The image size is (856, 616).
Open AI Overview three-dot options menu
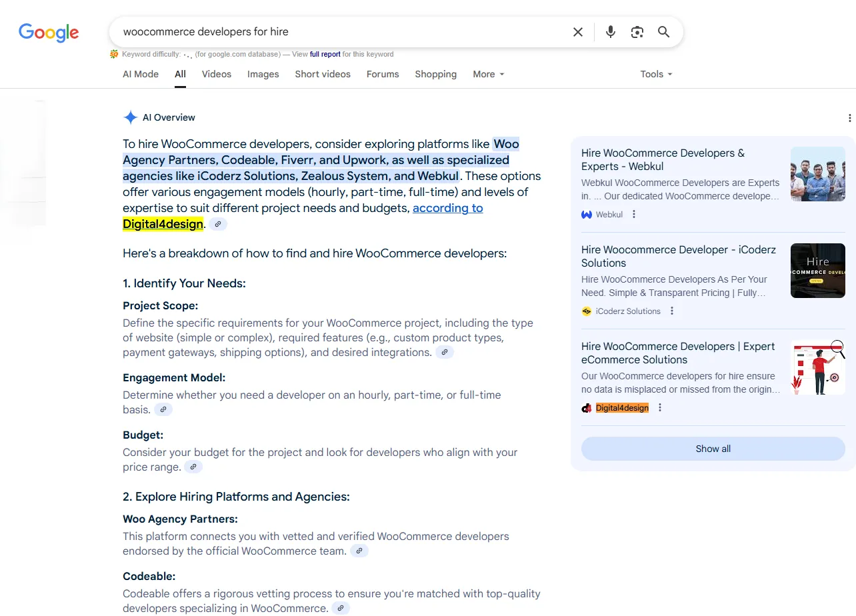[x=849, y=118]
